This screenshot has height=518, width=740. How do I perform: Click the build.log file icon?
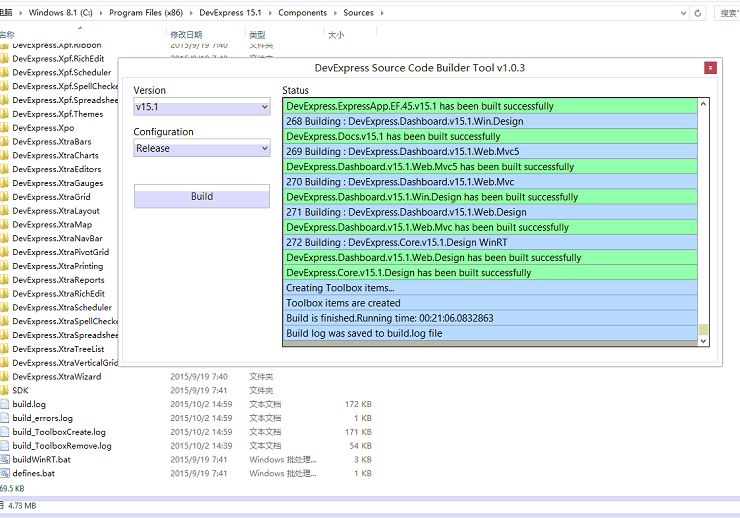(5, 404)
